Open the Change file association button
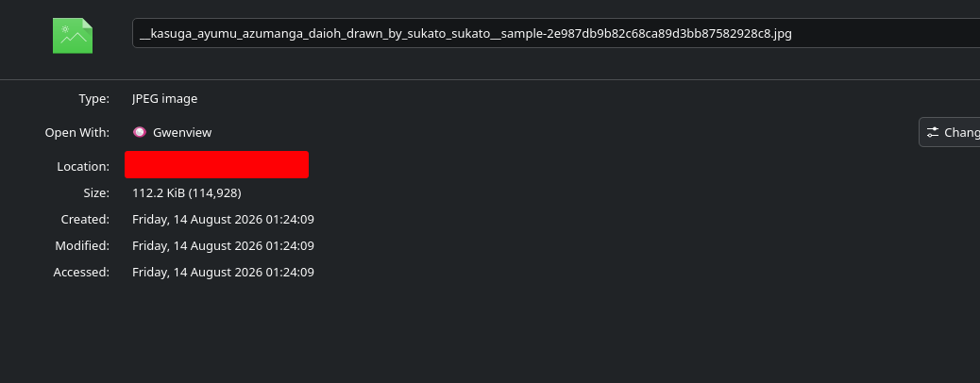 [x=950, y=132]
